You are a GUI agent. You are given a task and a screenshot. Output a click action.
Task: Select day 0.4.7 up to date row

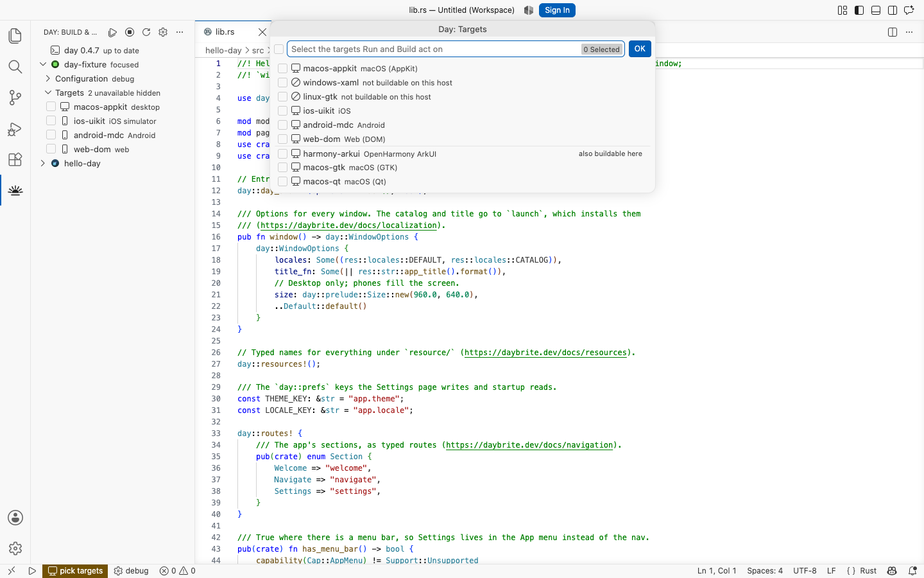pyautogui.click(x=113, y=50)
